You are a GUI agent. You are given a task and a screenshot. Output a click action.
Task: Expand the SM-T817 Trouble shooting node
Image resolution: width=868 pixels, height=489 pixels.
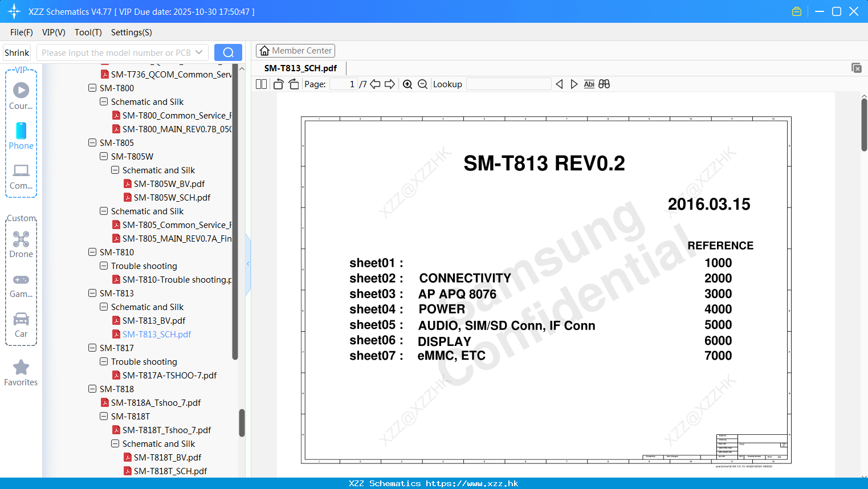103,361
